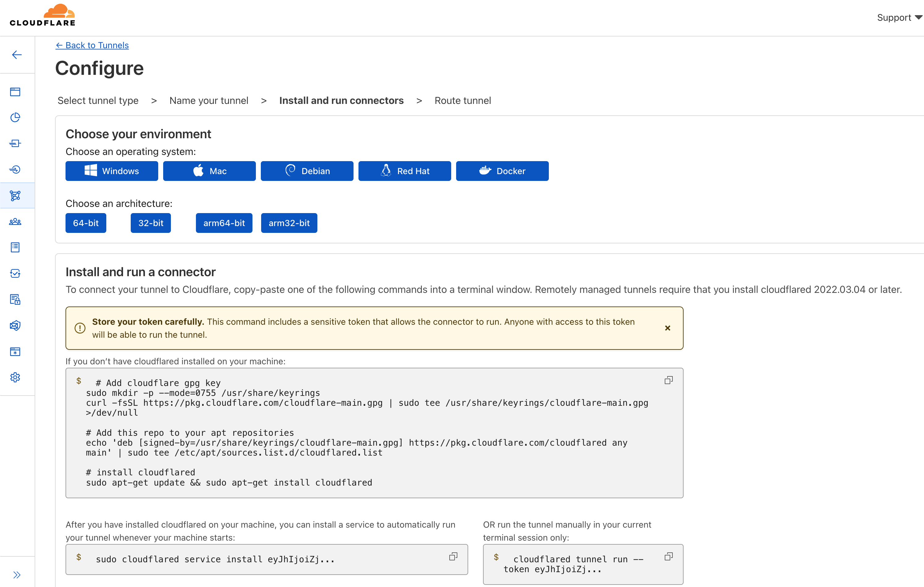Screen dimensions: 924x587
Task: Click the 'sudo mkdir -p --mode=0755' line
Action: tap(203, 393)
